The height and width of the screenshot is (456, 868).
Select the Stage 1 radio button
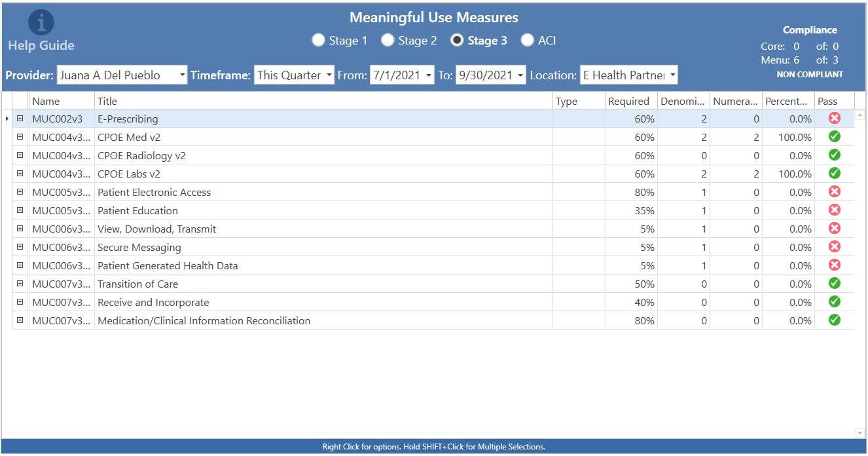tap(318, 41)
